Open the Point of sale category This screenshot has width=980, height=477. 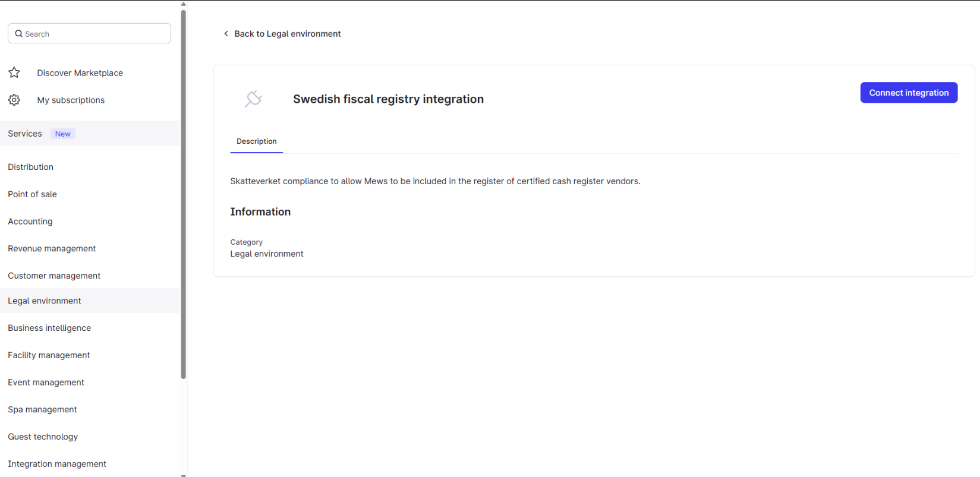(33, 194)
